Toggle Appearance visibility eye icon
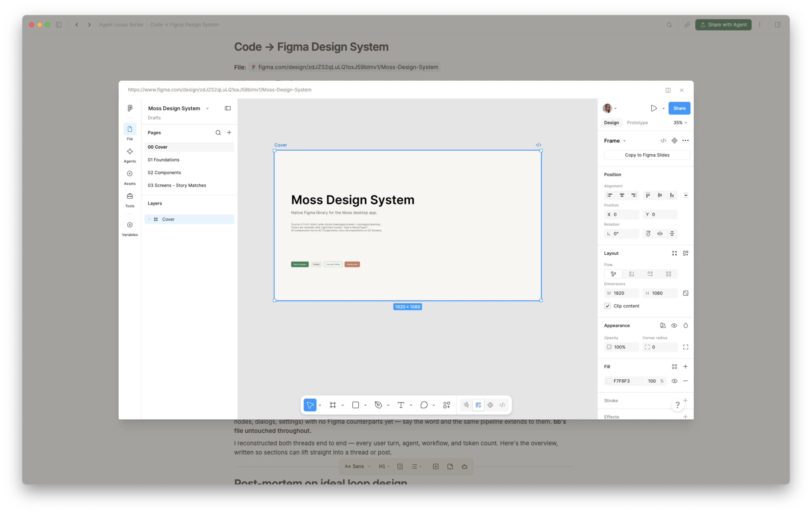Screen dimensions: 812x514 (x=674, y=325)
